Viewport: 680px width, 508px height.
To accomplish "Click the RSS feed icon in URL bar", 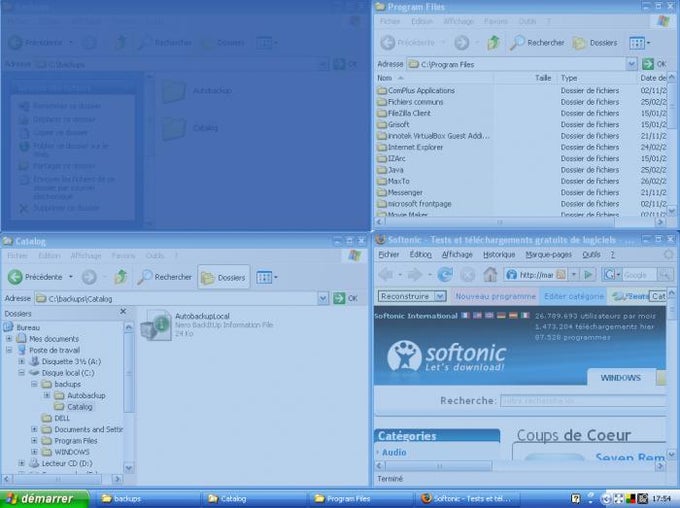I will pos(561,275).
